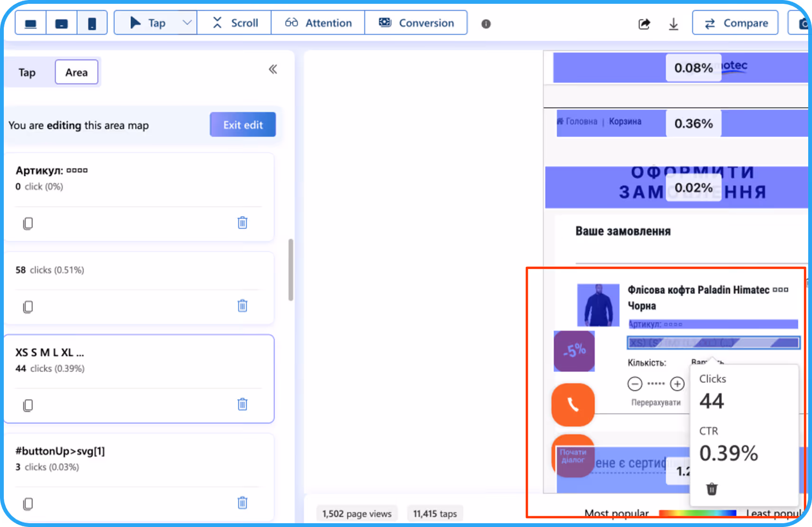Click the left panel vertical scrollbar
Screen dimensions: 812x527
291,270
